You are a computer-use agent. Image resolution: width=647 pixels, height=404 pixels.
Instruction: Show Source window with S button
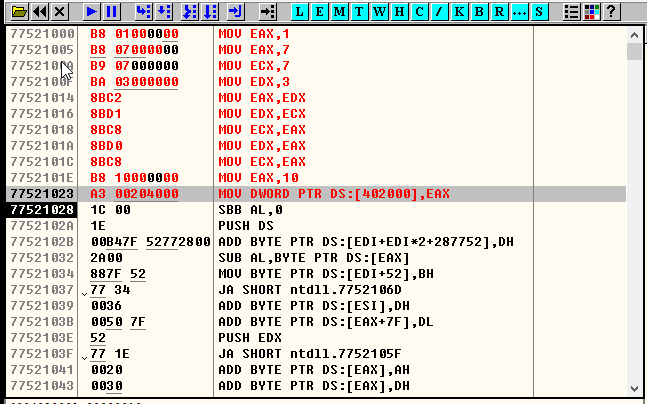point(539,12)
